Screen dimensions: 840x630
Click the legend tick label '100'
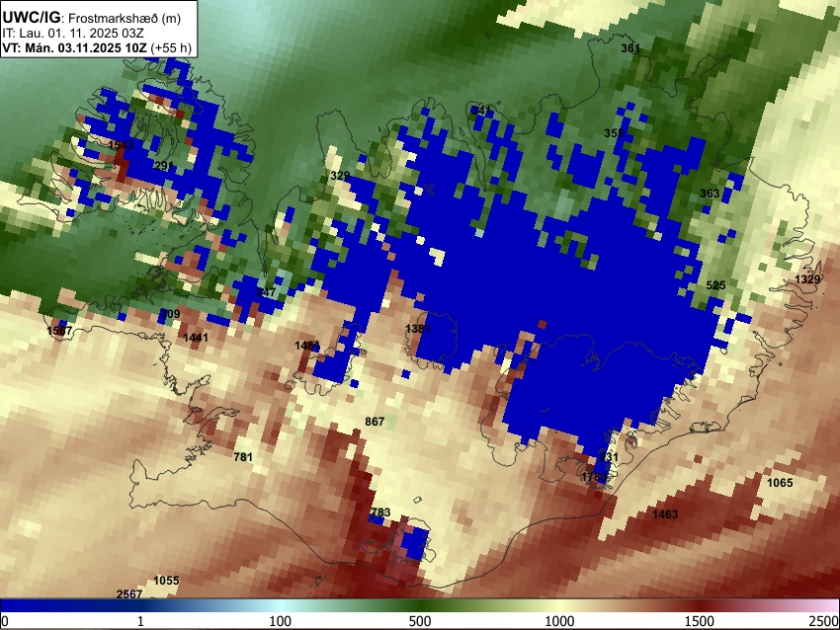(281, 621)
